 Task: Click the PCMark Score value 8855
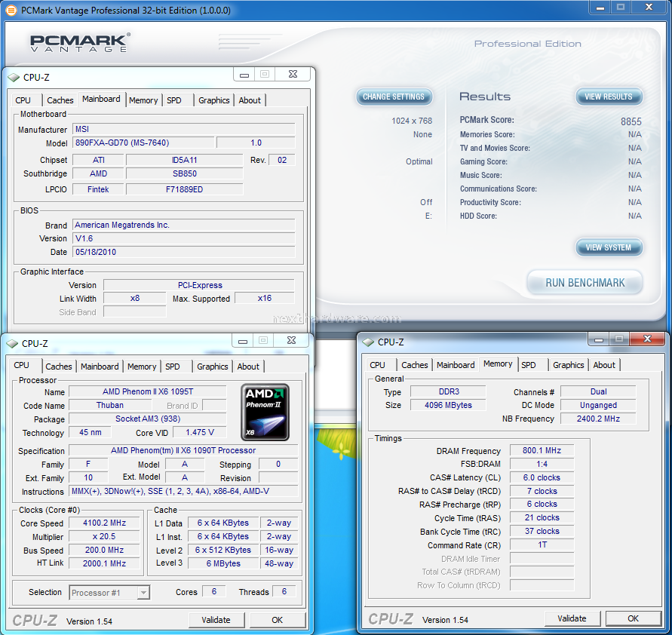point(631,121)
